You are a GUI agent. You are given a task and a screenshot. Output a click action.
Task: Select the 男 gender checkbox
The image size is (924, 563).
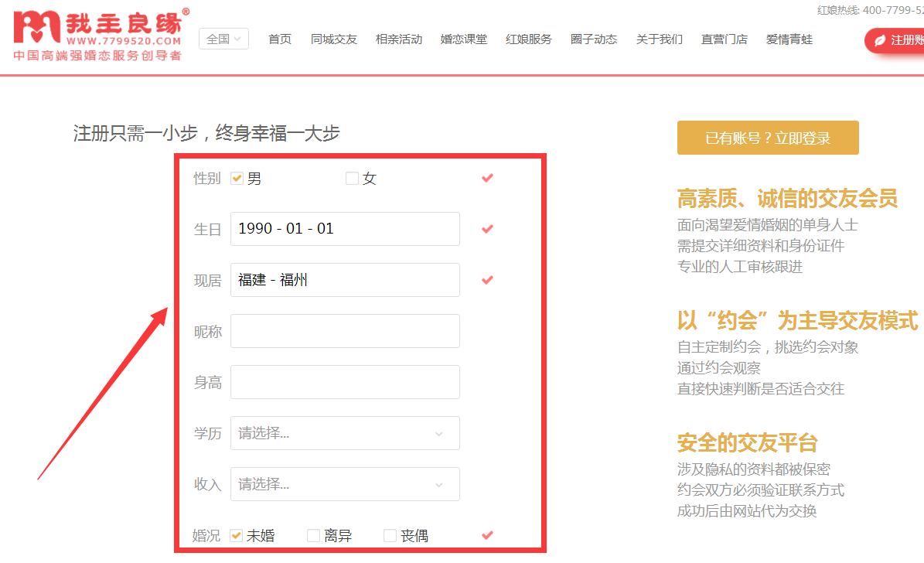(237, 179)
